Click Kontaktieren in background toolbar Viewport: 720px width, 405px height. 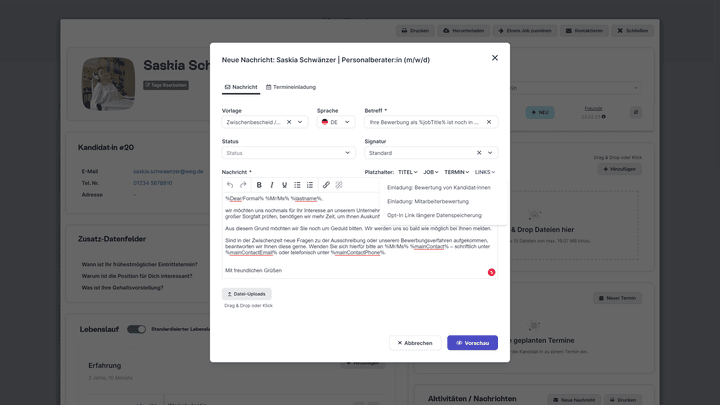(584, 31)
